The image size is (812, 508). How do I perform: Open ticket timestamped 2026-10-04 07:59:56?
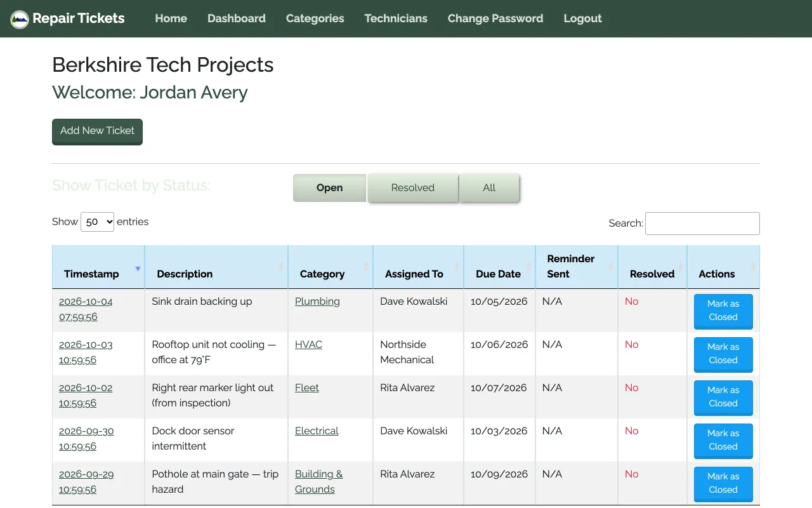[x=86, y=309]
